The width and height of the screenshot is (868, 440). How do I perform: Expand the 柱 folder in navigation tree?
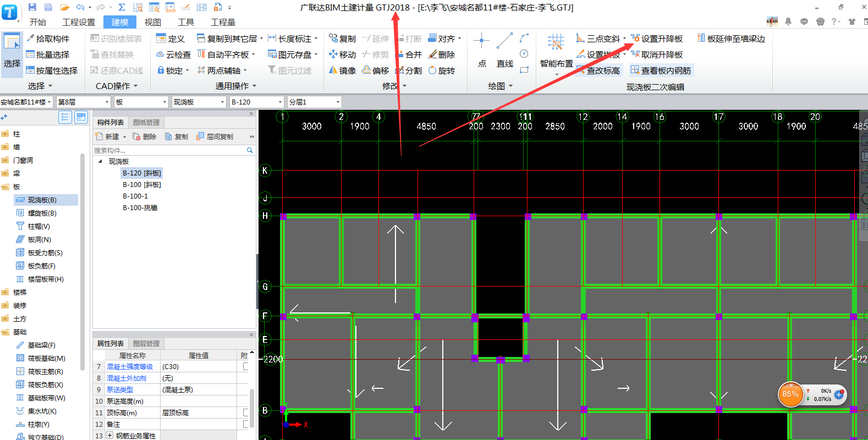point(5,134)
